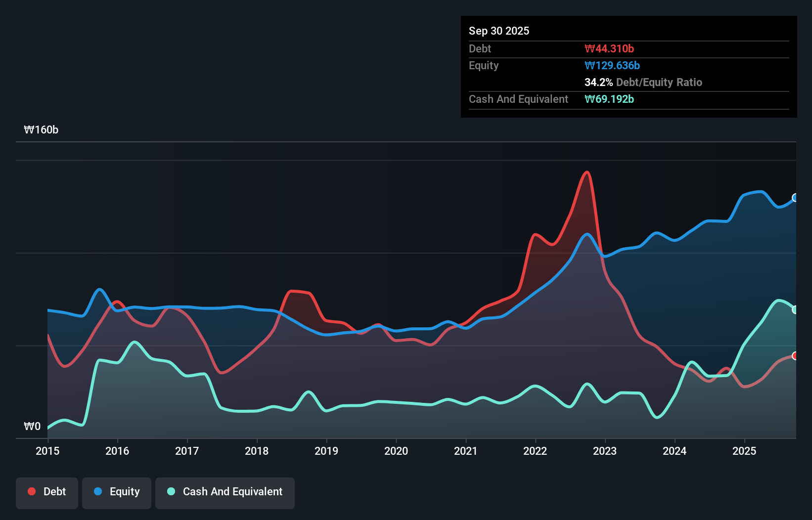Click the ₩160b axis label

click(x=42, y=130)
